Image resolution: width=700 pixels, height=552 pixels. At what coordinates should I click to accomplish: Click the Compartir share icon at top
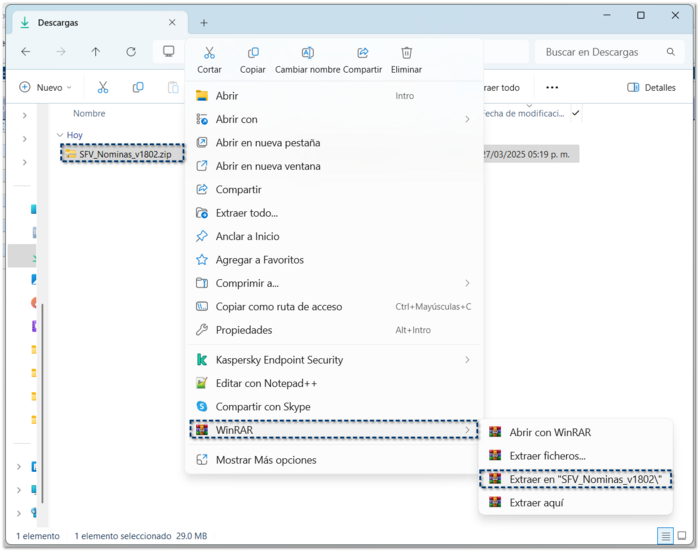(362, 54)
